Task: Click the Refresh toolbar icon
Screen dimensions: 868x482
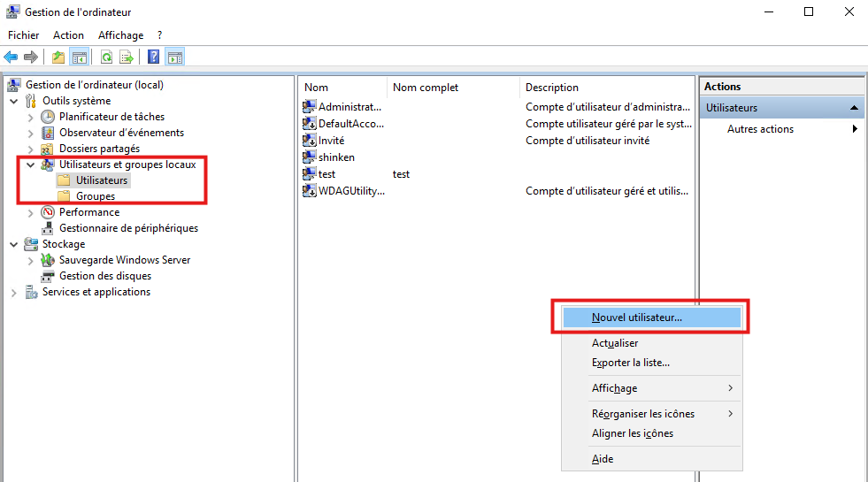Action: pos(106,57)
